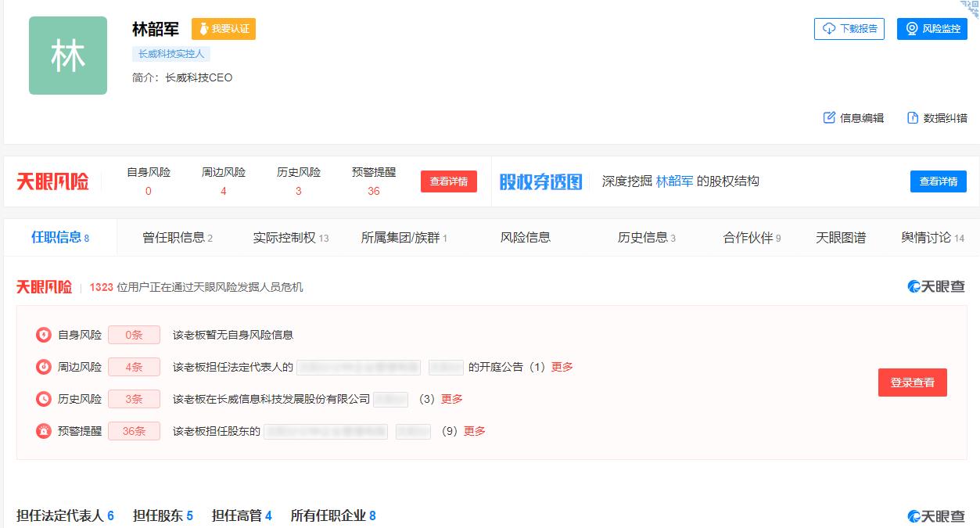This screenshot has height=528, width=980.
Task: Click the 股权穿透图 logo
Action: pyautogui.click(x=541, y=182)
